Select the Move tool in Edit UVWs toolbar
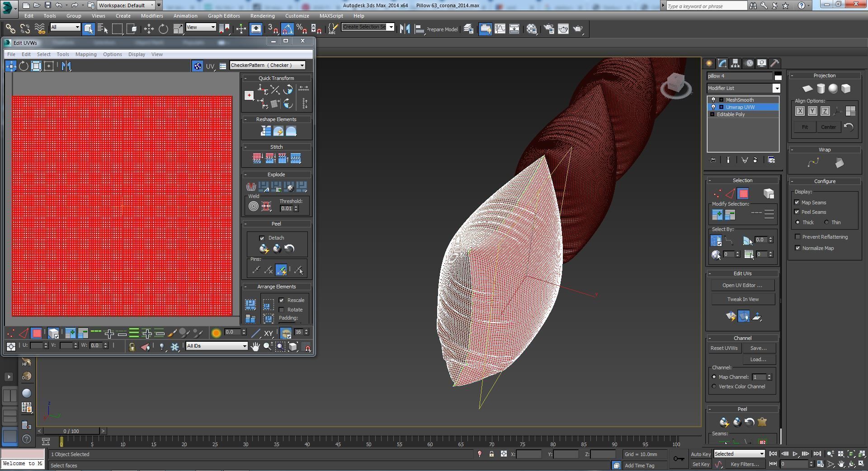868x471 pixels. click(x=11, y=66)
